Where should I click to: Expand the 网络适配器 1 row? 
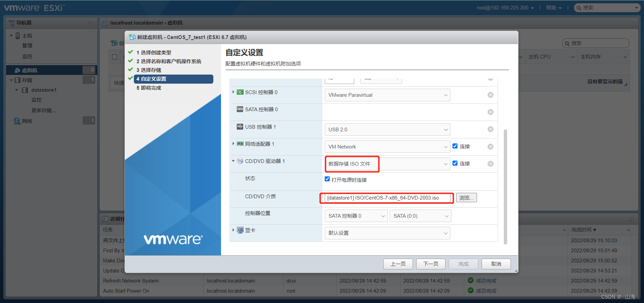pyautogui.click(x=233, y=144)
